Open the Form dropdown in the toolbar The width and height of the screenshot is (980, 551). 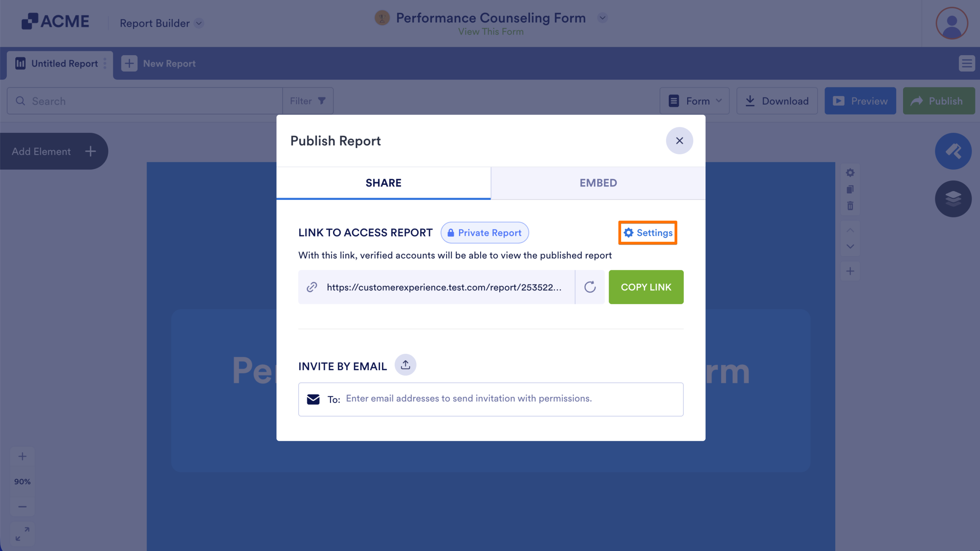coord(695,101)
